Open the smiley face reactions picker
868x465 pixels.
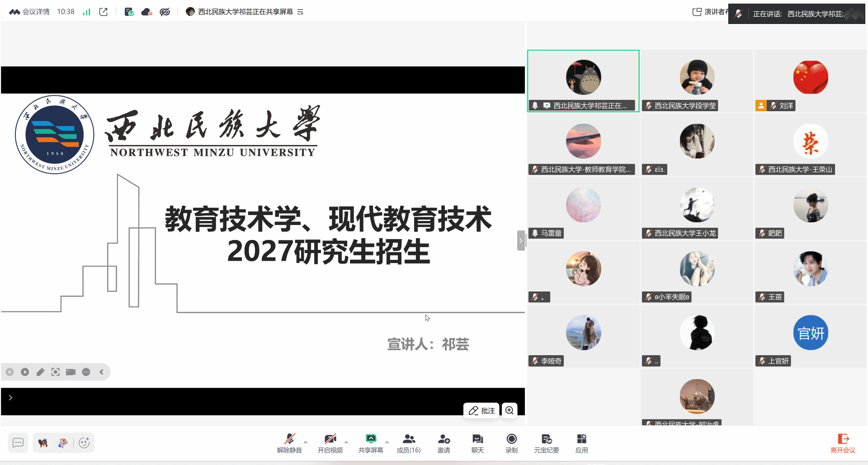[x=84, y=443]
